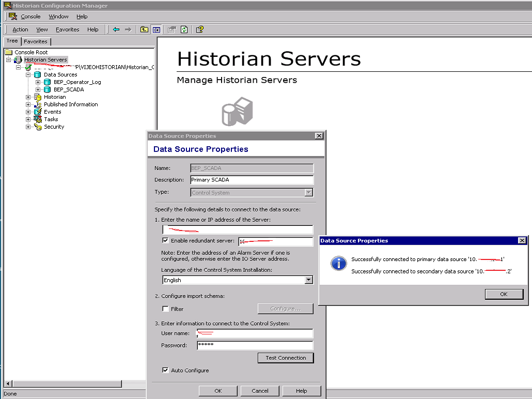
Task: Open the Console menu
Action: click(30, 17)
